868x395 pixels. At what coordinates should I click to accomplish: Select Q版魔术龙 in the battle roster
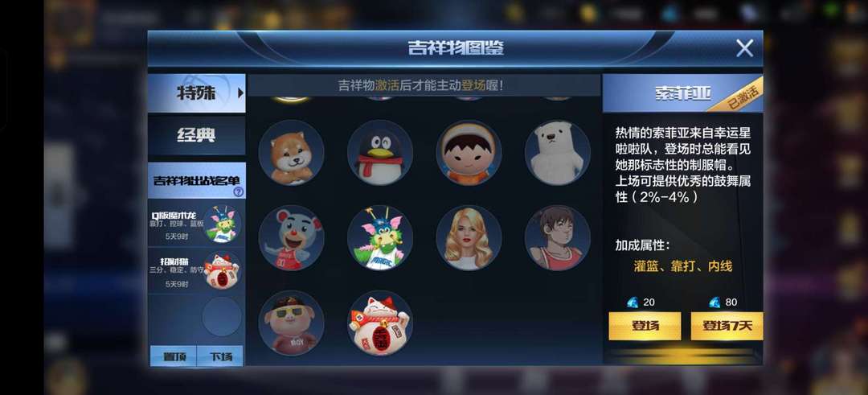pyautogui.click(x=197, y=224)
